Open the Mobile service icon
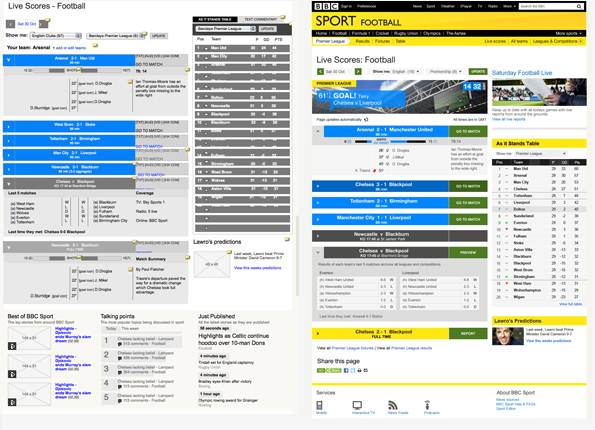This screenshot has height=430, width=595. coord(320,405)
